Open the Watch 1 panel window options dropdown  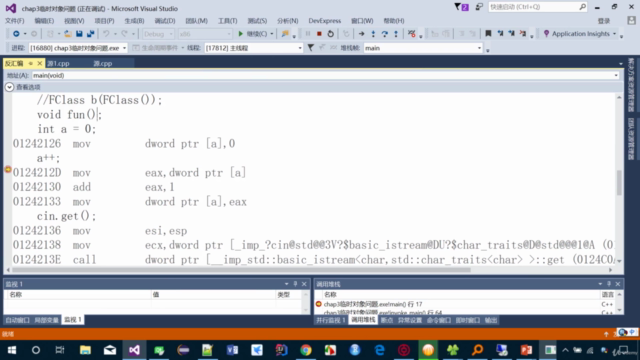(x=287, y=284)
